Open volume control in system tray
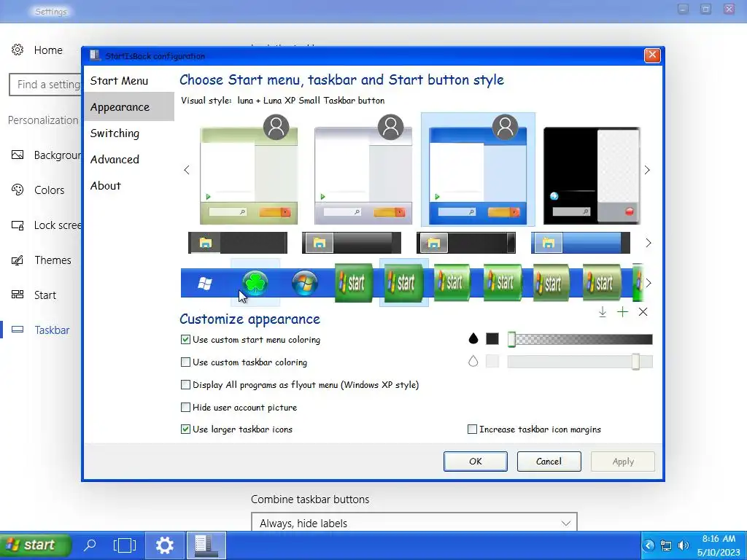The height and width of the screenshot is (560, 747). pos(683,545)
